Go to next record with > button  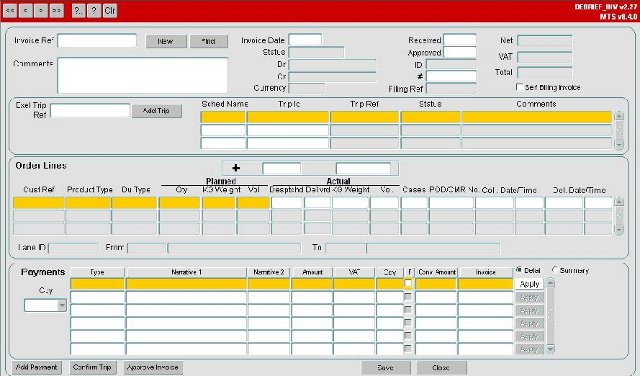(41, 10)
